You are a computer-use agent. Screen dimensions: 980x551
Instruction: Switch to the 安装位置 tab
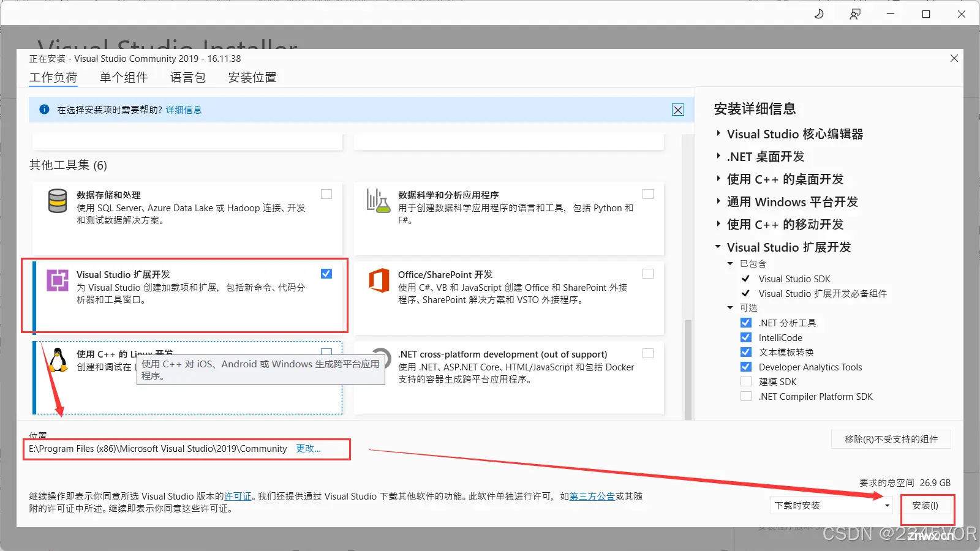tap(252, 78)
